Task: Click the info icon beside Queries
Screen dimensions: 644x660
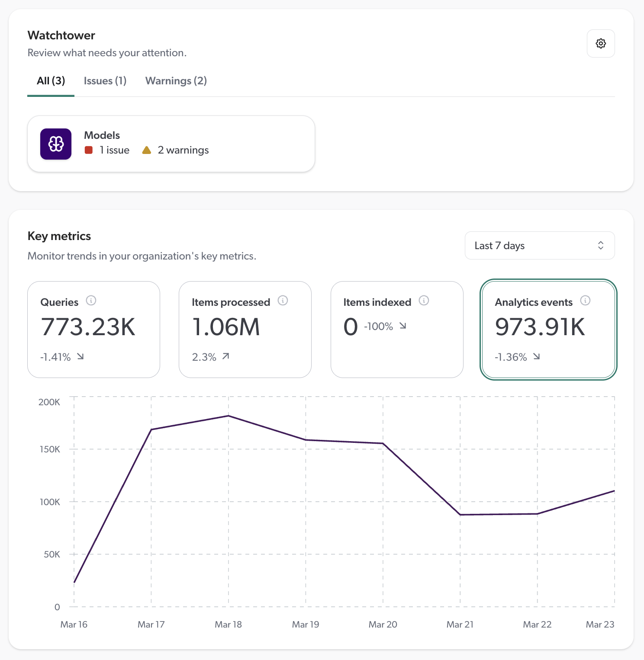Action: (91, 301)
